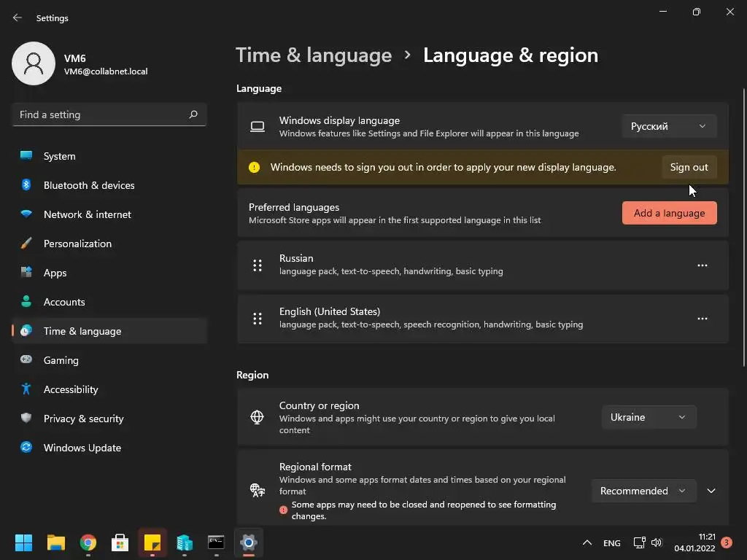Open Microsoft Store from the taskbar
The height and width of the screenshot is (560, 747).
120,542
